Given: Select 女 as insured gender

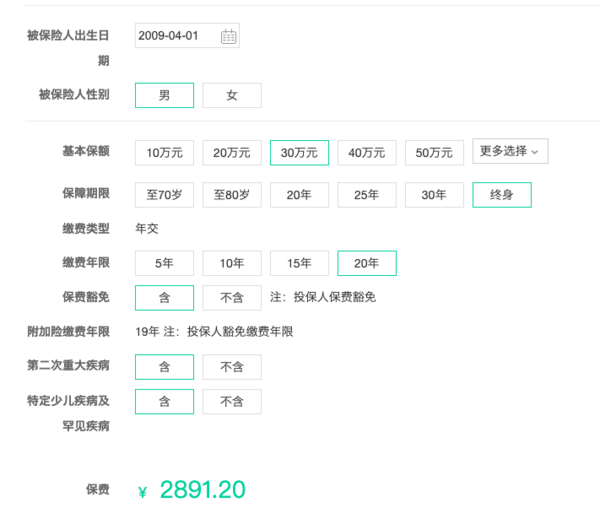Looking at the screenshot, I should coord(232,95).
